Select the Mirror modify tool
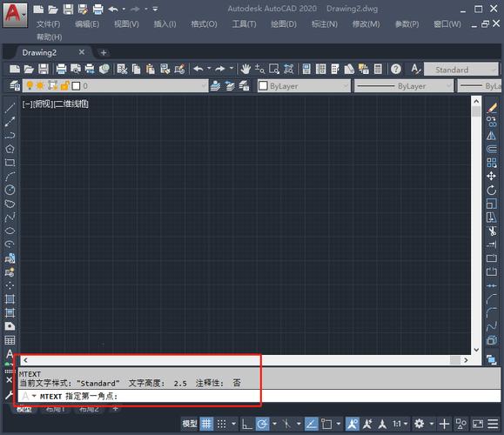The height and width of the screenshot is (435, 504). click(x=492, y=135)
